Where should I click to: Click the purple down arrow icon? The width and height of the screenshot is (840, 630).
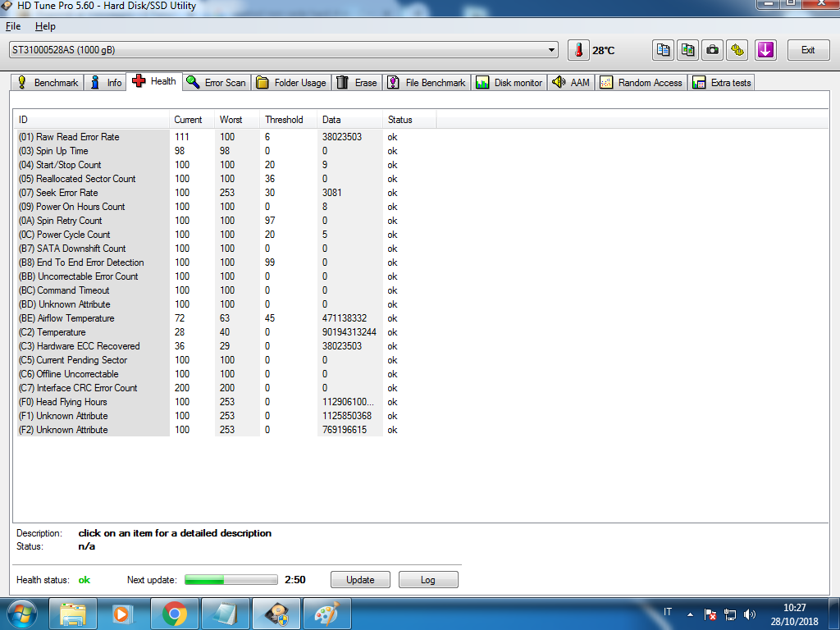coord(765,50)
